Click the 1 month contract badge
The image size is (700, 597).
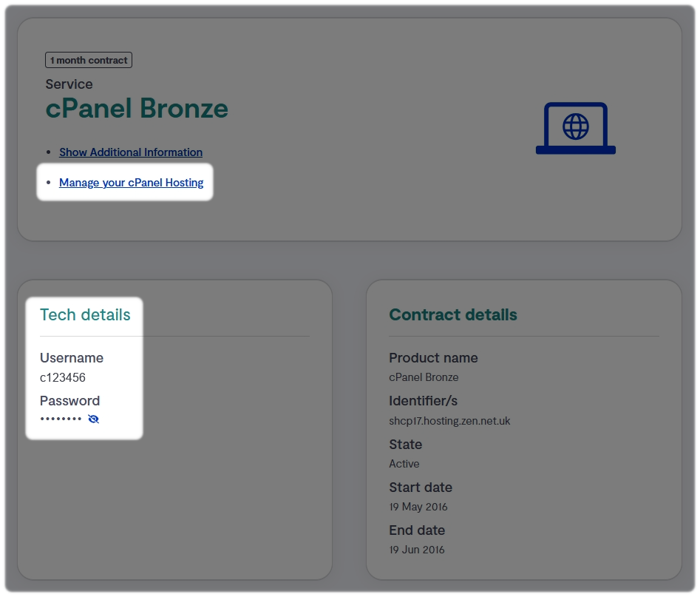89,60
